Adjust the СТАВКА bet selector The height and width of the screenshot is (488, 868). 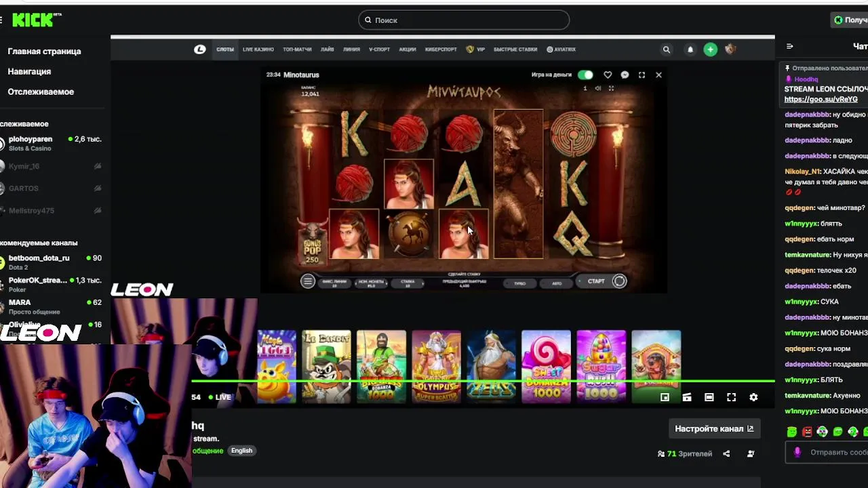(x=408, y=283)
